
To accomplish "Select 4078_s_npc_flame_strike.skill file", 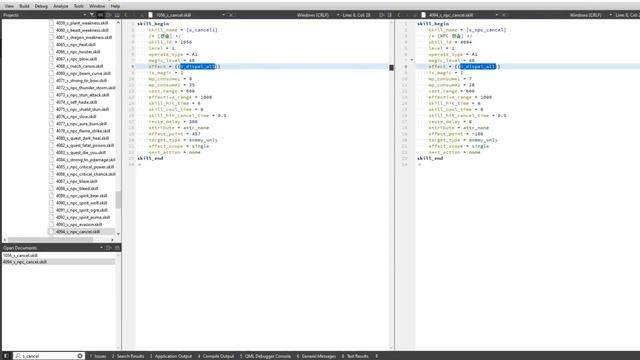I will pyautogui.click(x=83, y=131).
